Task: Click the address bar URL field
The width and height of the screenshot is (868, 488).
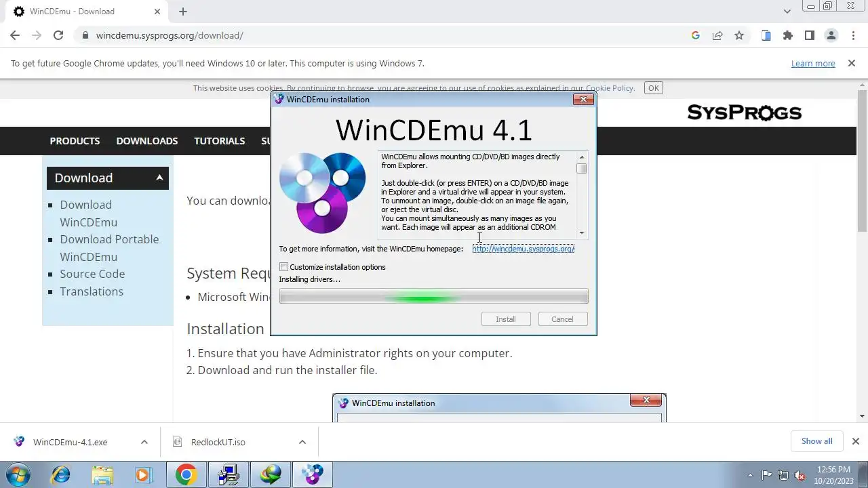Action: (x=380, y=35)
